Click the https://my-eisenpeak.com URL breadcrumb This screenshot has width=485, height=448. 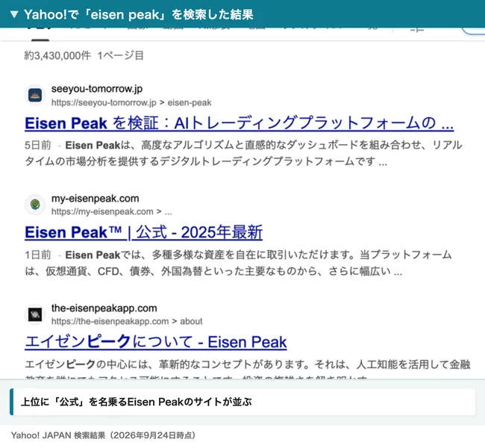coord(111,212)
